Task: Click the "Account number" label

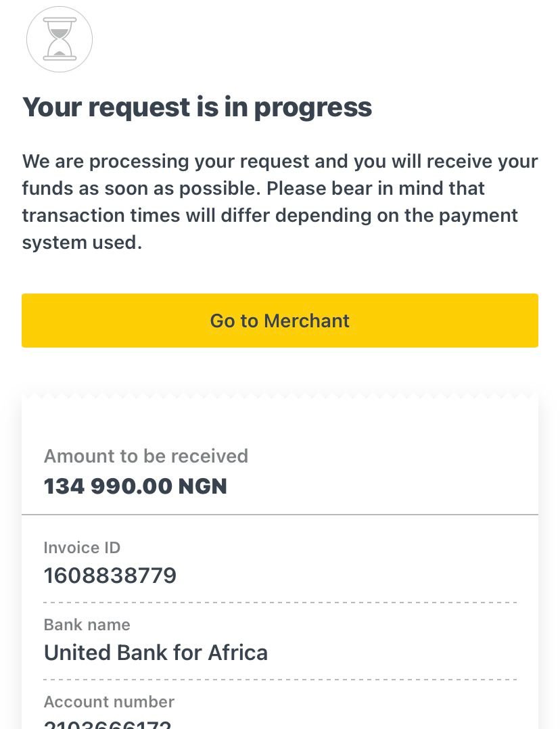Action: 109,701
